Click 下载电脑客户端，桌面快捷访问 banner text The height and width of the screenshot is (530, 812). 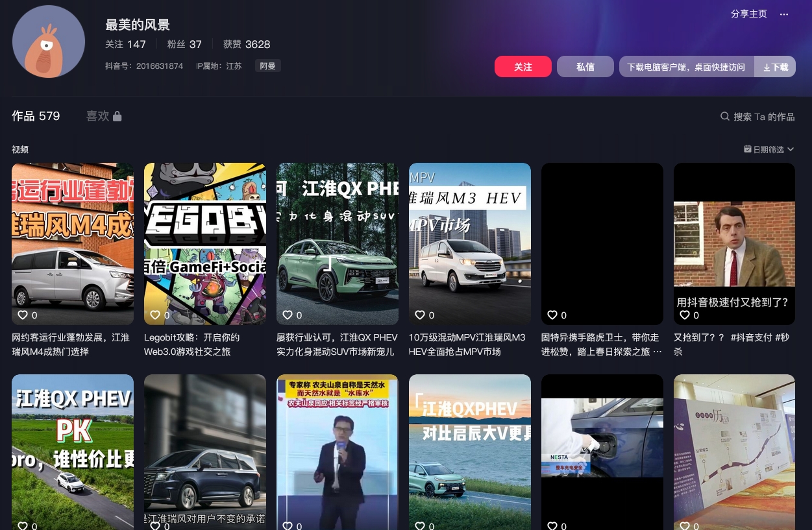coord(686,67)
